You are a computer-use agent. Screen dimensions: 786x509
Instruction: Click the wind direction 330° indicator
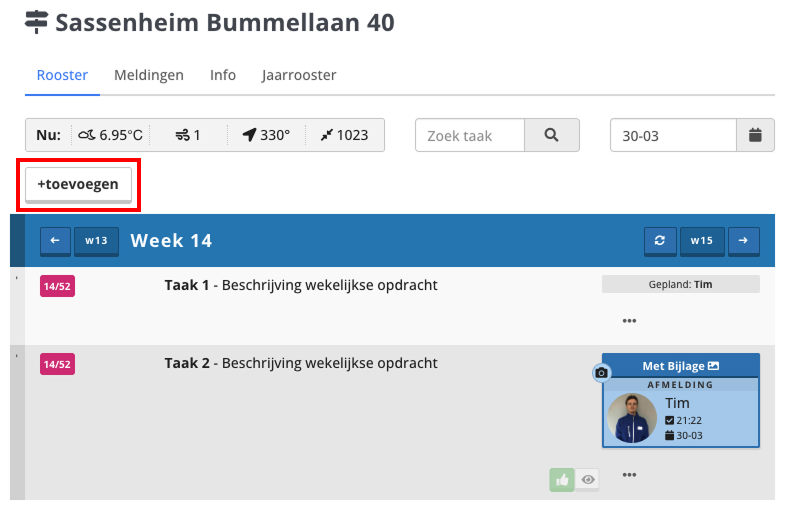(264, 135)
